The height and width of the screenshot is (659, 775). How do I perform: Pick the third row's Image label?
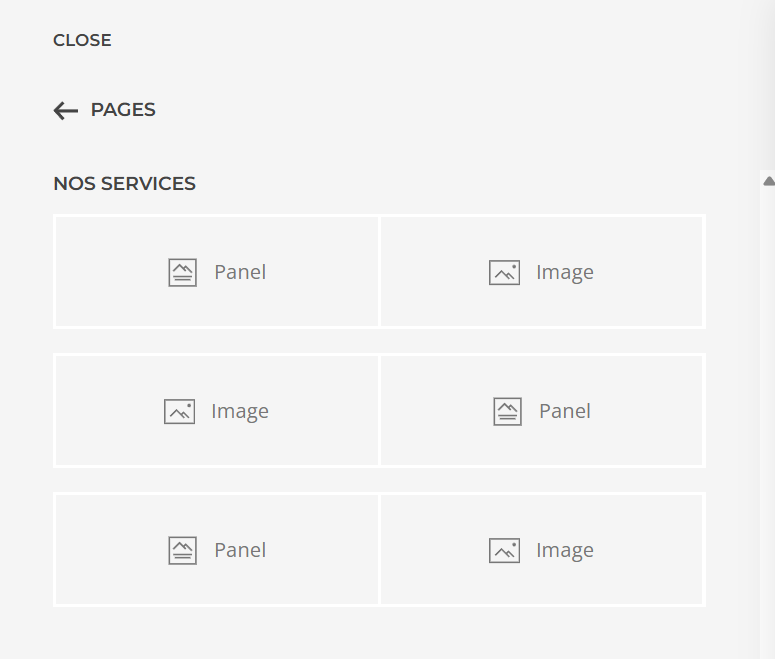565,550
